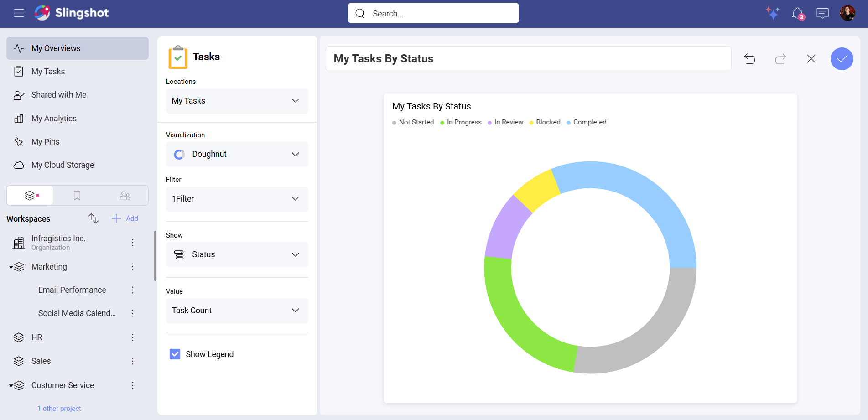
Task: Open My Analytics from the sidebar
Action: (53, 118)
